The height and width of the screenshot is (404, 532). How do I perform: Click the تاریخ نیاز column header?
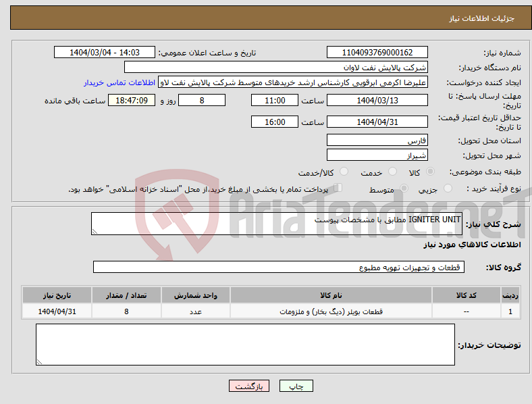(x=57, y=295)
